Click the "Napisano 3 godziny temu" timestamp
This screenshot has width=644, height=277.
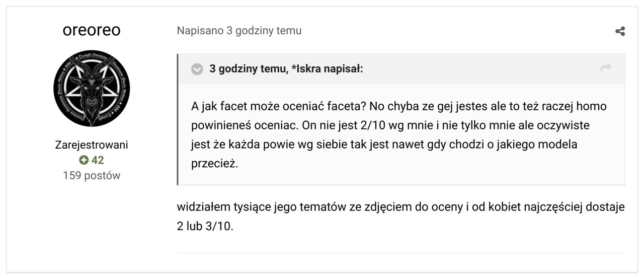pos(239,31)
